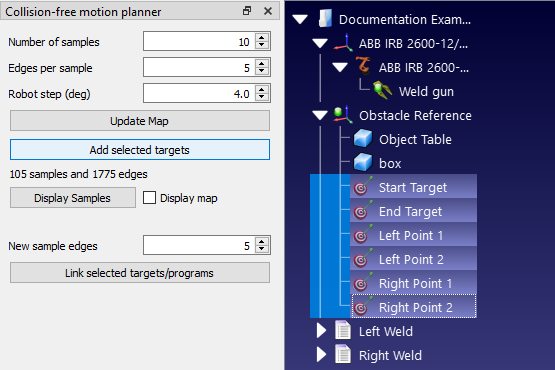The height and width of the screenshot is (370, 555).
Task: Increase the Number of samples value
Action: click(262, 38)
